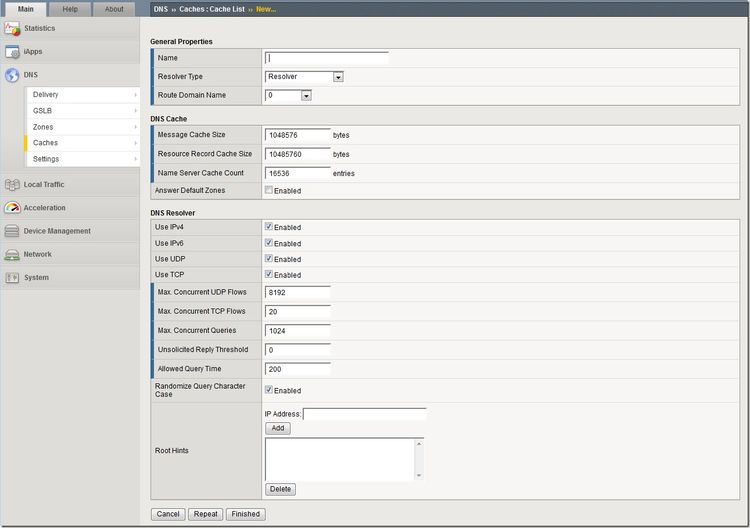The height and width of the screenshot is (528, 750).
Task: Click the Finished button
Action: pyautogui.click(x=245, y=514)
